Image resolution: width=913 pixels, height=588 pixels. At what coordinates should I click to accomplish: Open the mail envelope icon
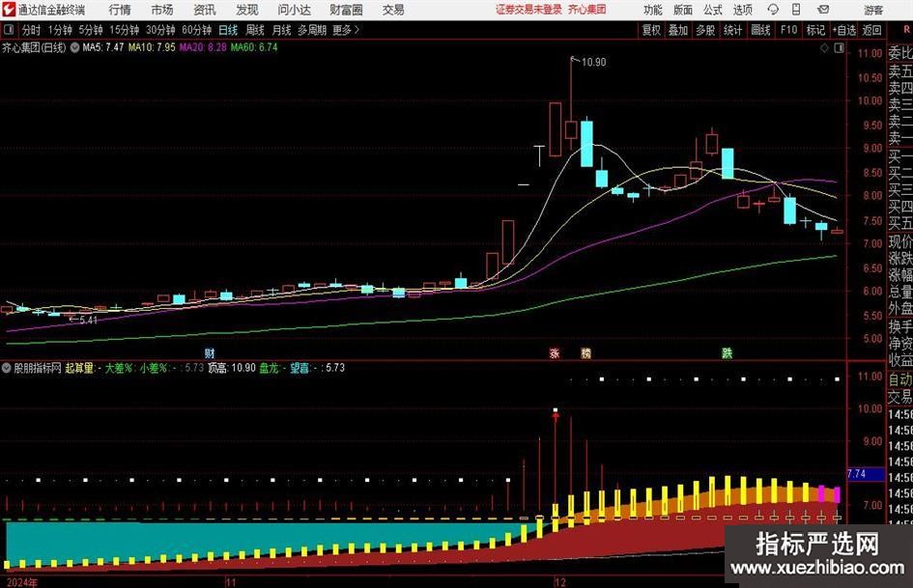tap(823, 10)
